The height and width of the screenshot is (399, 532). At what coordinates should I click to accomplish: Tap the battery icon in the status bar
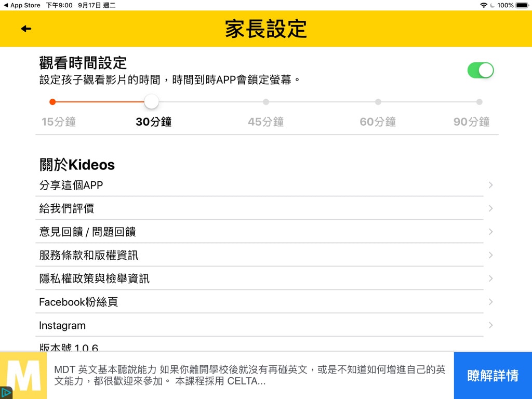pos(522,5)
